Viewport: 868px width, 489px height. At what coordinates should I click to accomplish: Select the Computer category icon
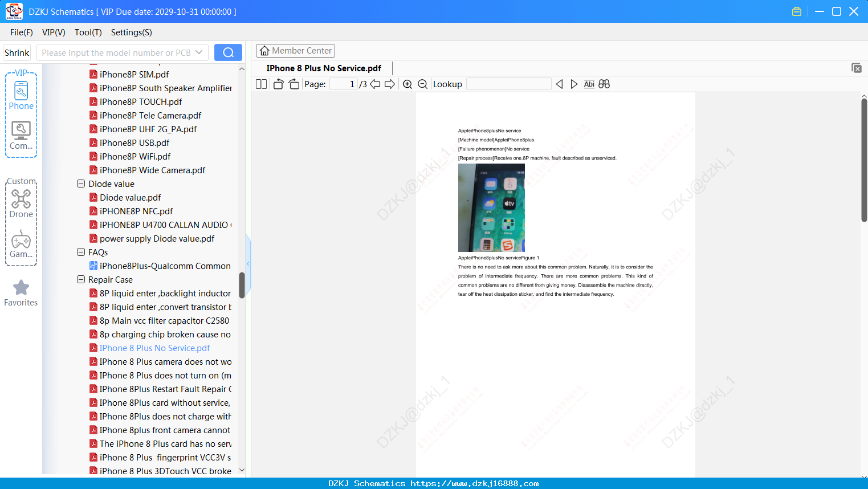[21, 135]
